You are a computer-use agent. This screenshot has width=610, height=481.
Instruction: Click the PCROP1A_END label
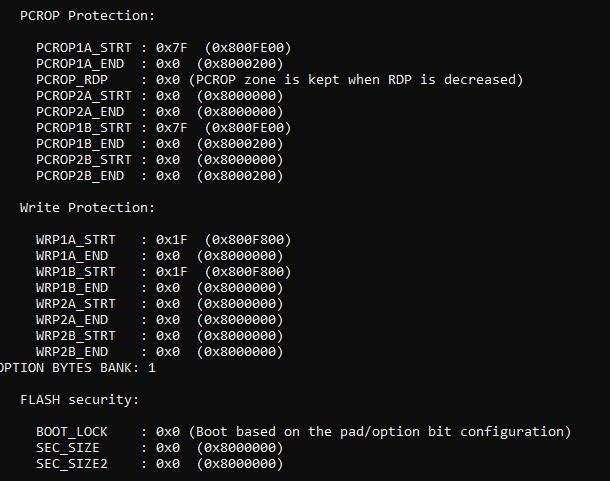[76, 64]
